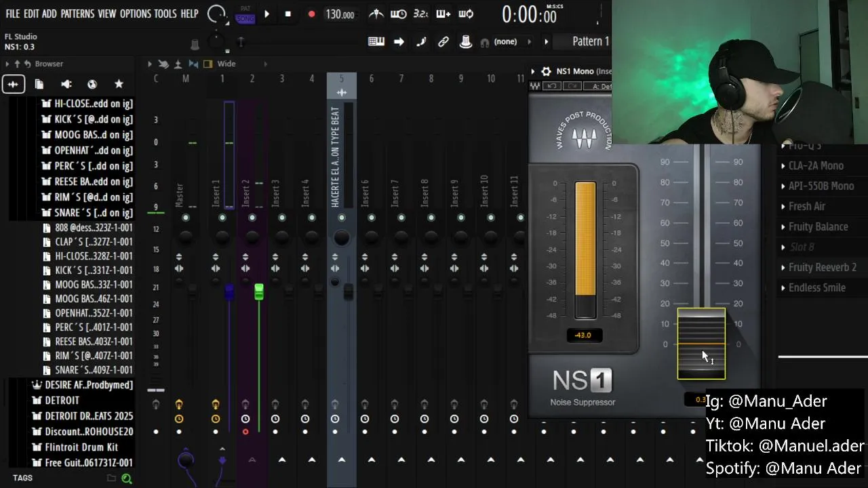This screenshot has width=868, height=488.
Task: Select the 808 @dess..323Z-1-001 file
Action: (x=87, y=228)
